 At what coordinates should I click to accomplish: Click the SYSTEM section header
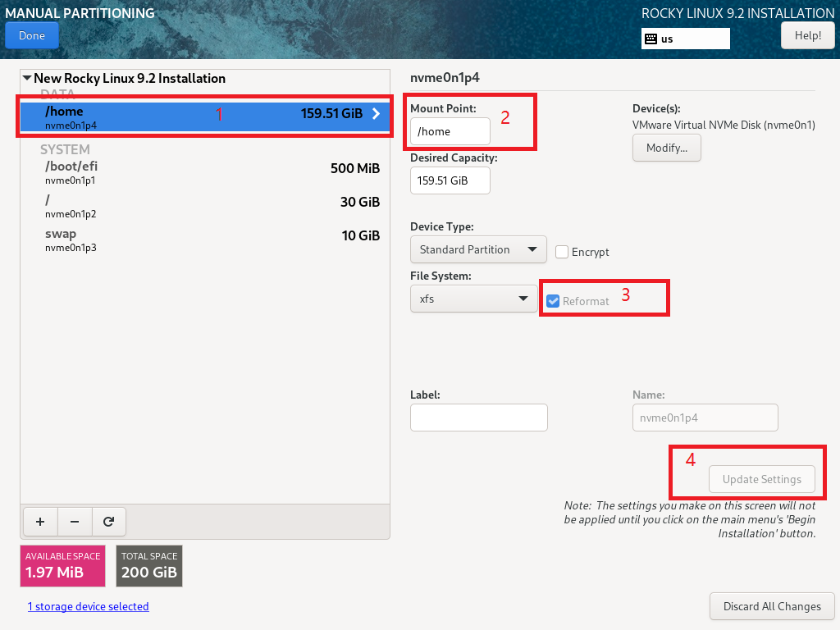(65, 149)
